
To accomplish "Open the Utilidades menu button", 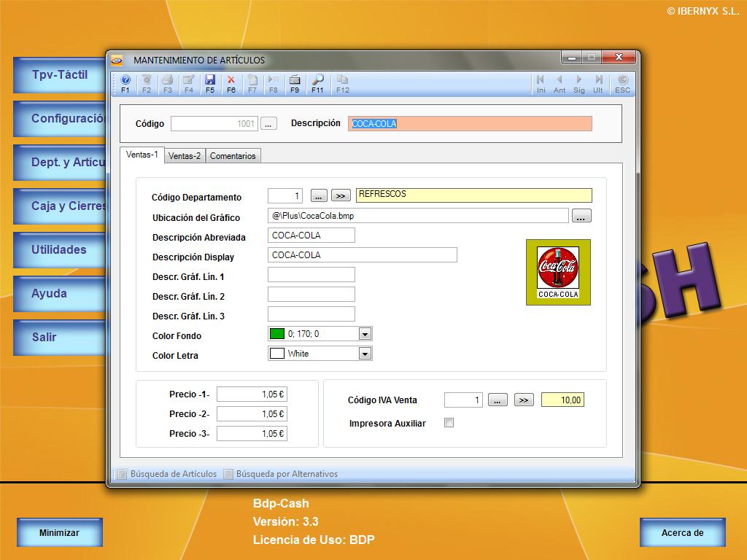I will point(60,250).
